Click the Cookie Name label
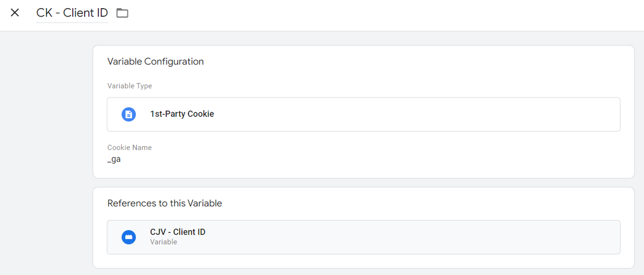Screen dimensions: 644x275 [130, 148]
